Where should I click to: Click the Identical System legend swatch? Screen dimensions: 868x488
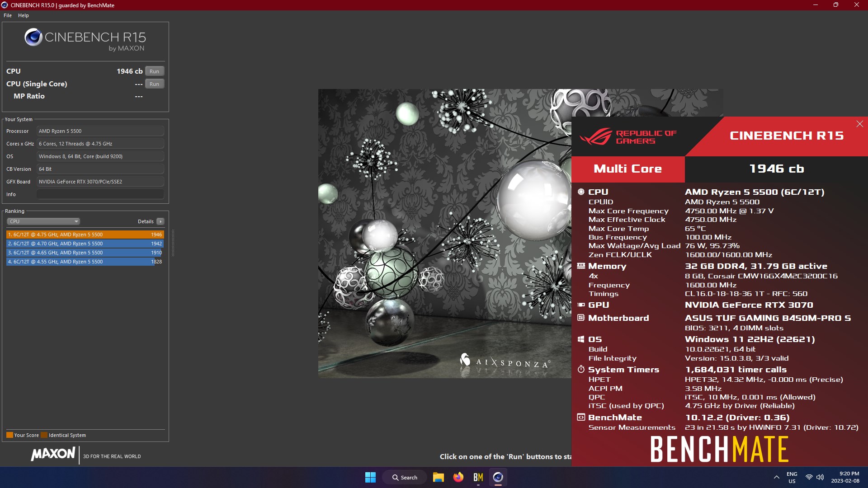pos(44,435)
